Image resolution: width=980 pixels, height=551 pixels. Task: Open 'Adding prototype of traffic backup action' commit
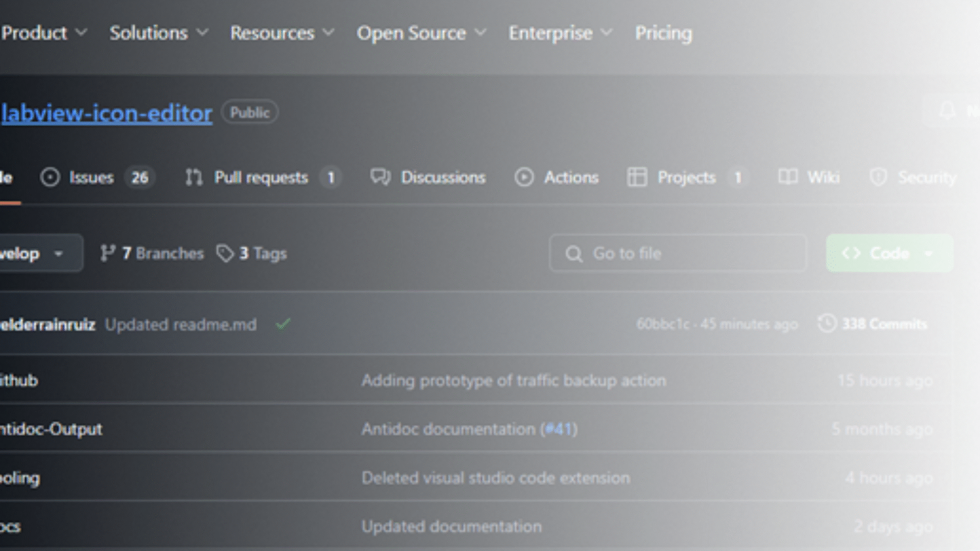coord(514,380)
